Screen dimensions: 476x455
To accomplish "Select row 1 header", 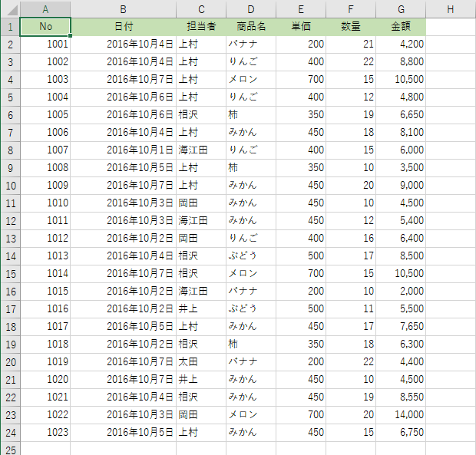I will pos(11,27).
